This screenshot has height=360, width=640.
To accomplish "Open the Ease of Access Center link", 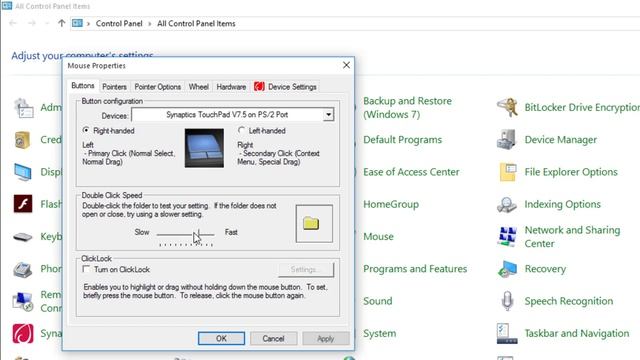I will pos(411,172).
